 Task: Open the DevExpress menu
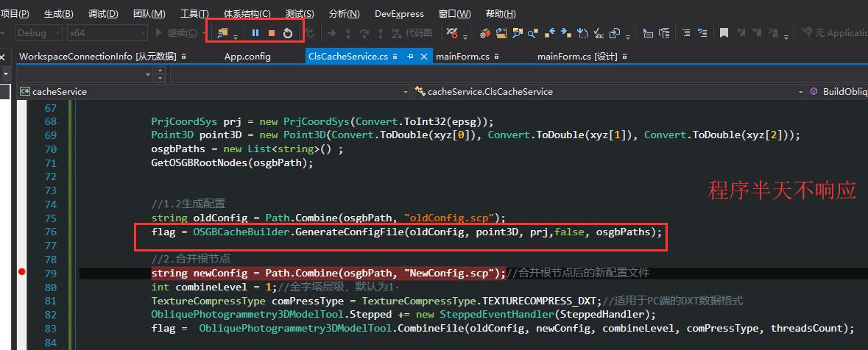(x=399, y=14)
